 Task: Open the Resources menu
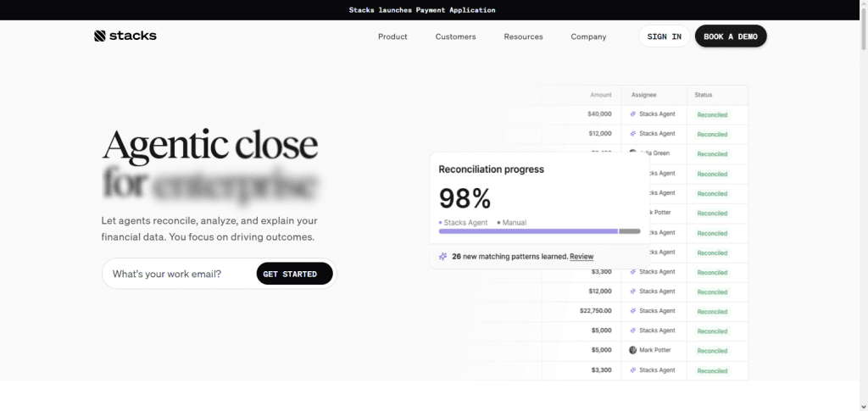[523, 36]
